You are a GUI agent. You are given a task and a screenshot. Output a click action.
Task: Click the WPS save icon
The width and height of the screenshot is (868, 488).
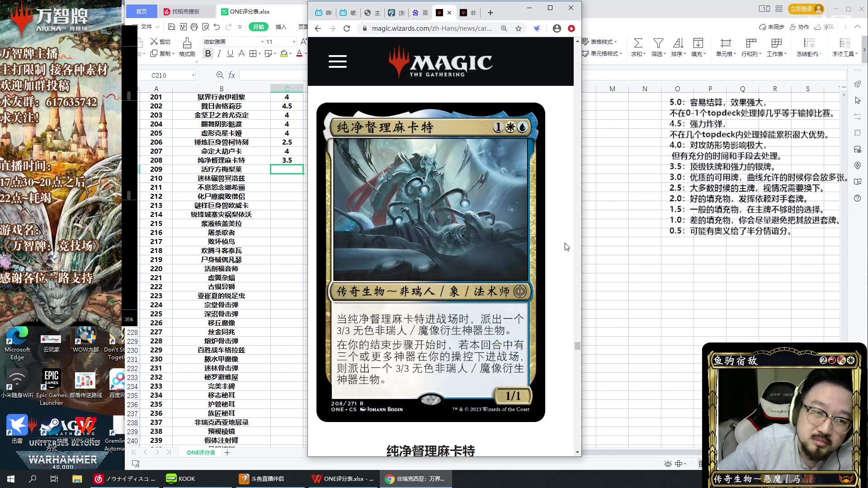[171, 27]
